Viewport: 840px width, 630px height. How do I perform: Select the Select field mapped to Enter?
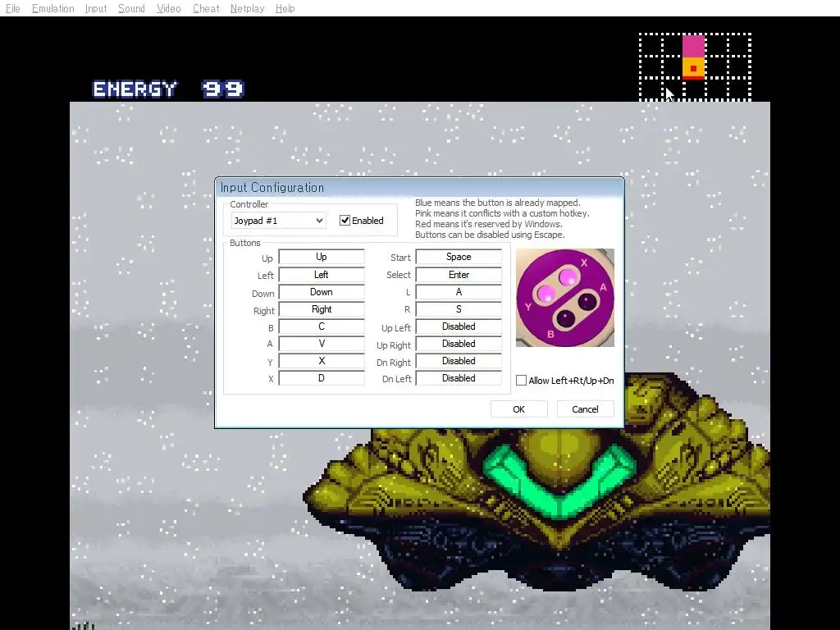[459, 275]
